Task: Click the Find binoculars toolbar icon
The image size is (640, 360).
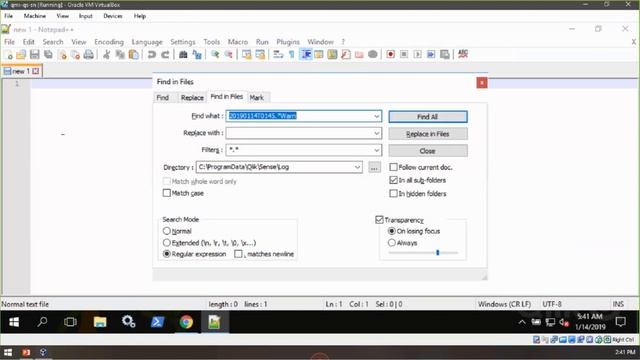Action: pyautogui.click(x=183, y=54)
